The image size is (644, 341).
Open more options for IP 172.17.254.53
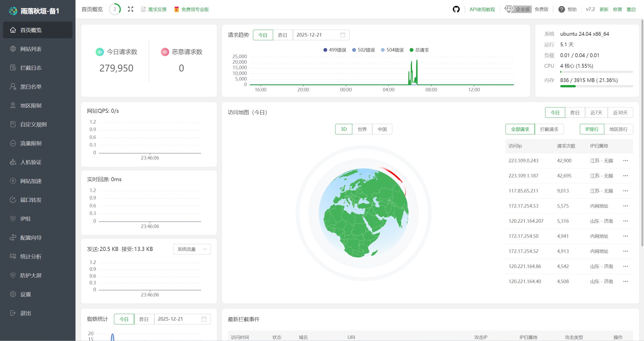[x=626, y=206]
